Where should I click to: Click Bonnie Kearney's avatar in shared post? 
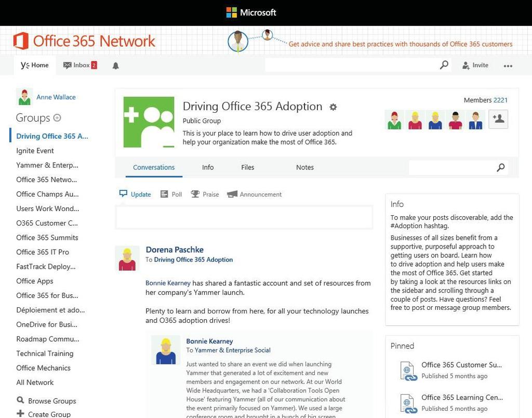click(166, 350)
